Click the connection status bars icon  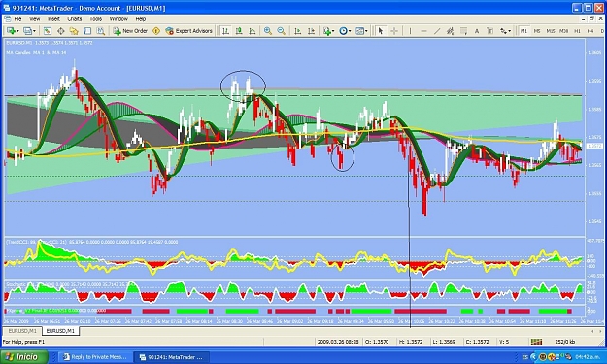click(536, 342)
